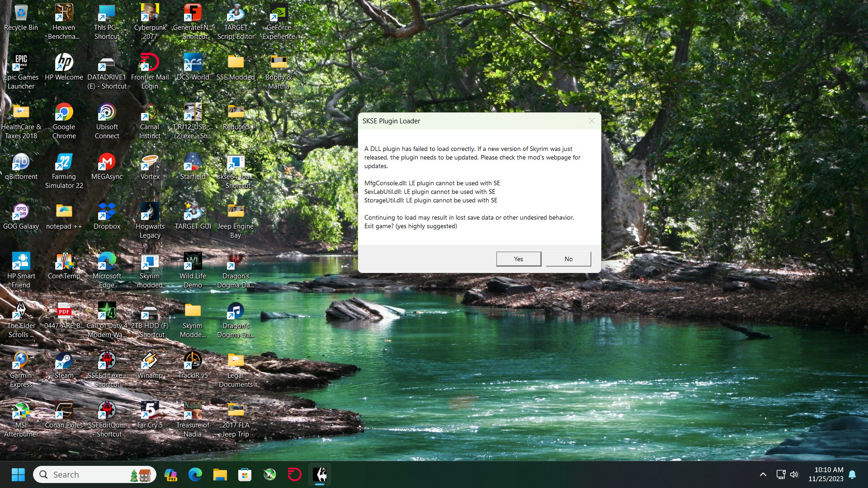The width and height of the screenshot is (868, 488).
Task: Select Legal Documents folder
Action: point(236,370)
